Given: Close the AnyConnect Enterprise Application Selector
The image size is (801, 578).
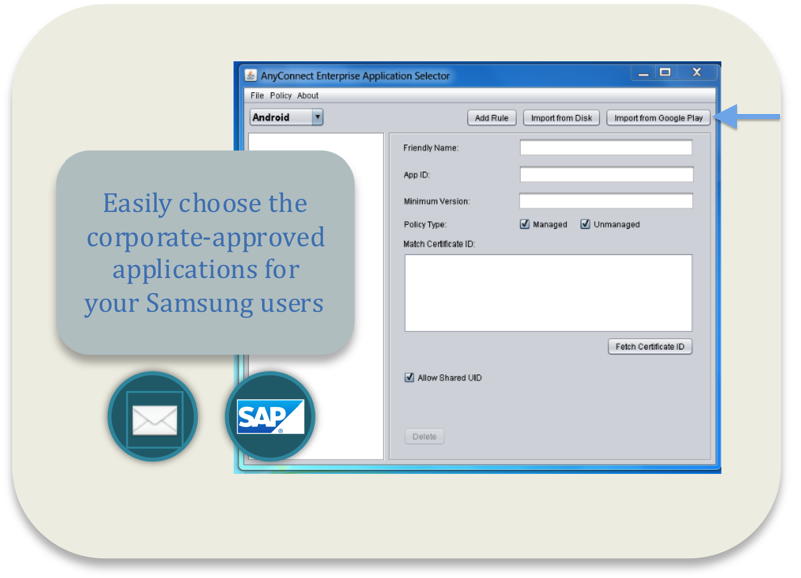Looking at the screenshot, I should click(x=697, y=73).
